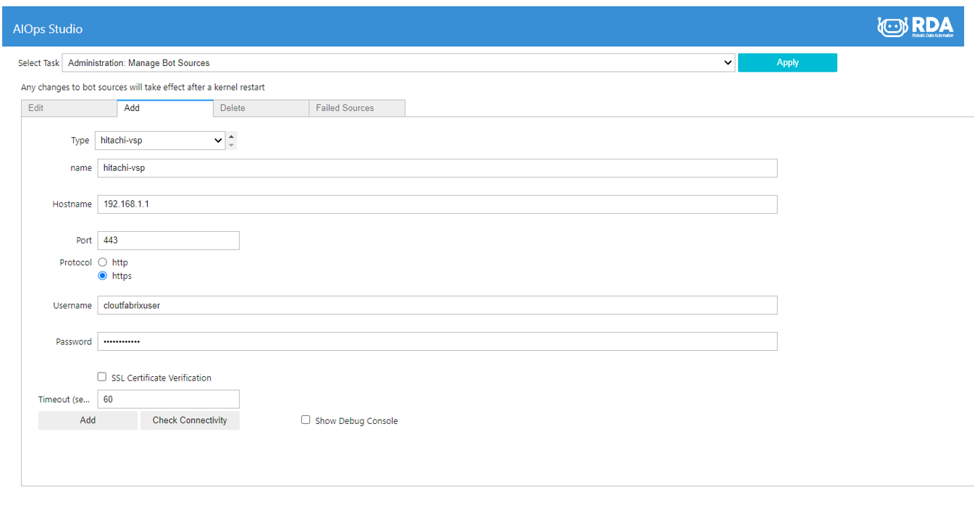This screenshot has width=980, height=532.
Task: Open the Failed Sources tab
Action: tap(356, 108)
